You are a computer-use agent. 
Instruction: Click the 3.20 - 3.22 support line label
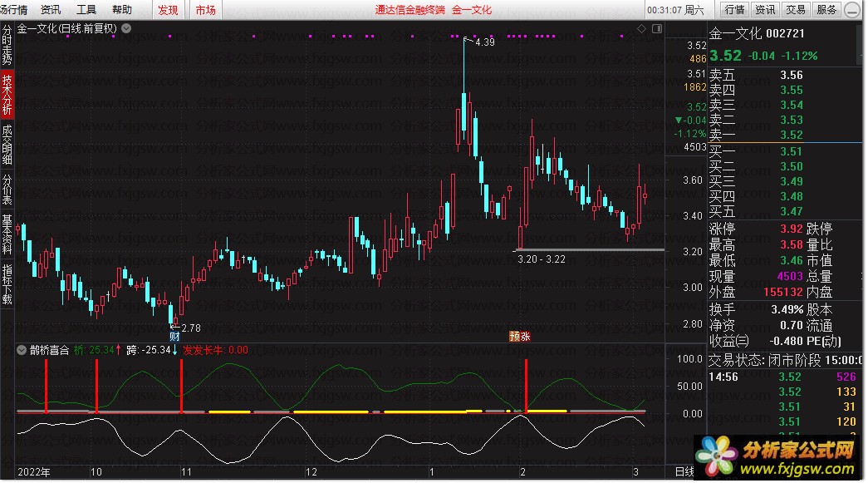point(542,259)
